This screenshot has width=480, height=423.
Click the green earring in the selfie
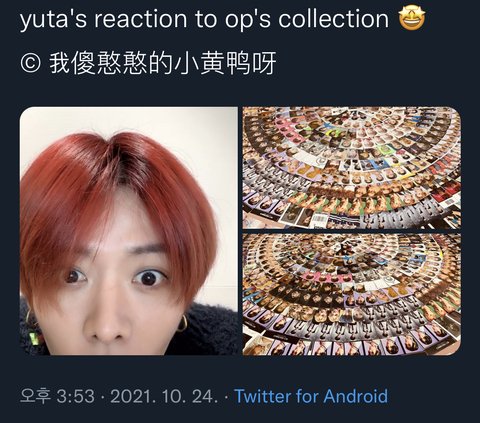pos(34,337)
